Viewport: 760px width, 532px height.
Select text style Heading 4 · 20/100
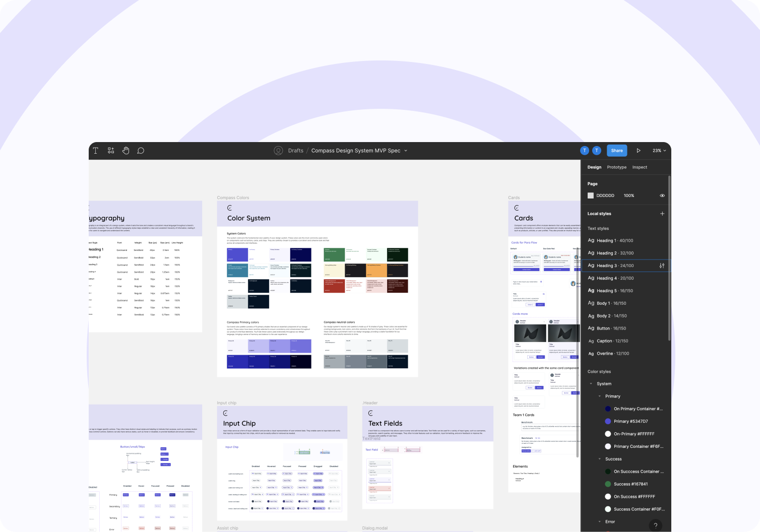coord(625,278)
